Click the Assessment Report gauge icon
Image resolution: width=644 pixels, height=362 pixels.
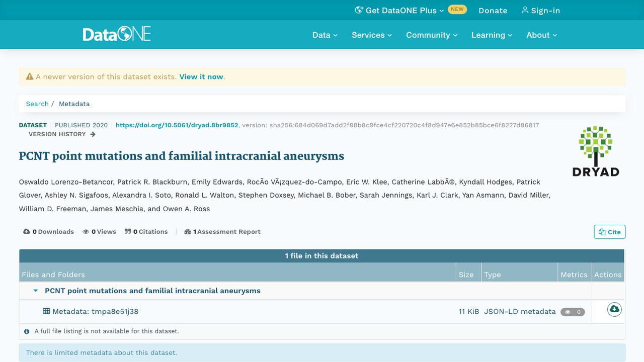[188, 232]
